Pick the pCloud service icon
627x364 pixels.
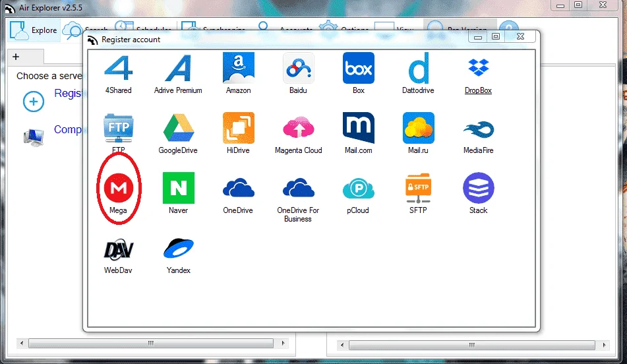click(358, 188)
